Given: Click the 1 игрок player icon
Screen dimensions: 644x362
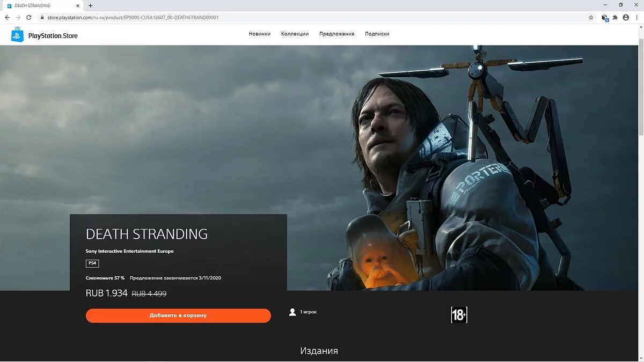Looking at the screenshot, I should tap(292, 312).
